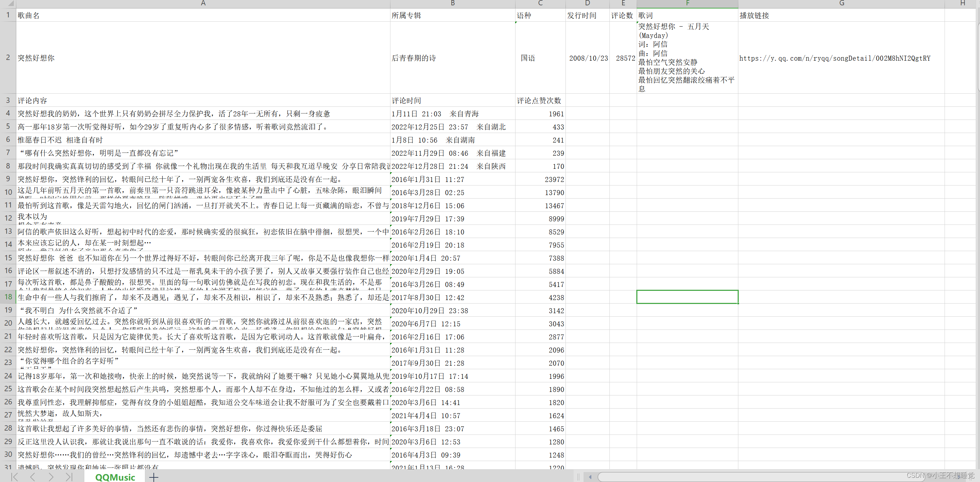
Task: Select the cell with date 2008/10/23
Action: point(588,58)
